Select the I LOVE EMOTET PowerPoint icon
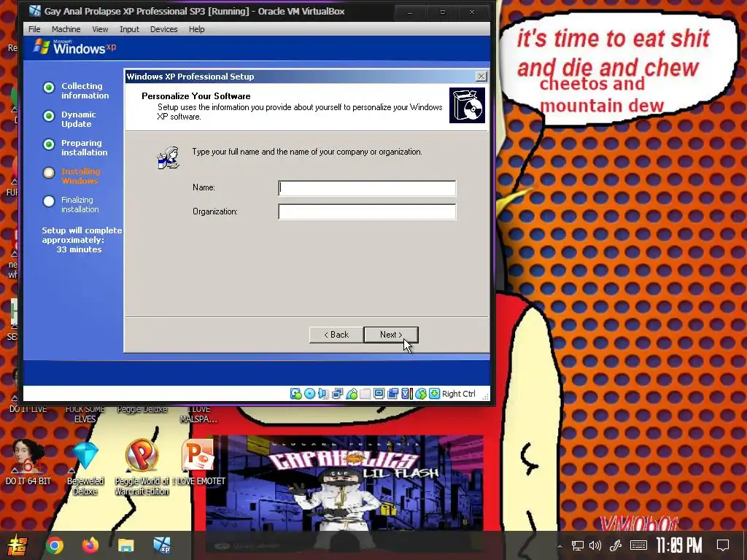The height and width of the screenshot is (560, 747). click(x=198, y=462)
